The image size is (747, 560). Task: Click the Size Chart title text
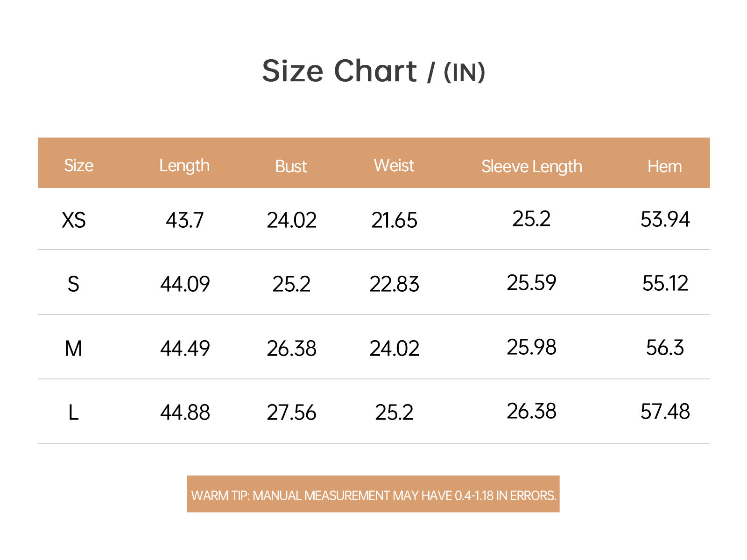coord(373,71)
